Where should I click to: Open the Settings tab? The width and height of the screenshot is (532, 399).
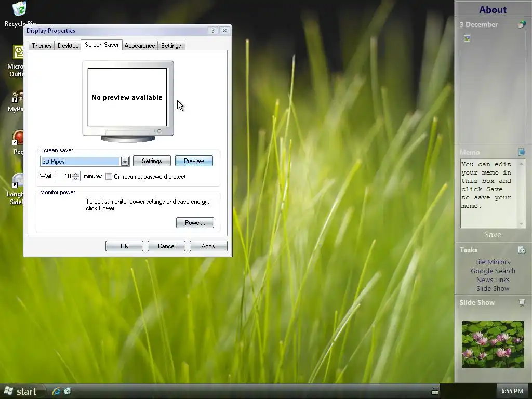(x=171, y=46)
